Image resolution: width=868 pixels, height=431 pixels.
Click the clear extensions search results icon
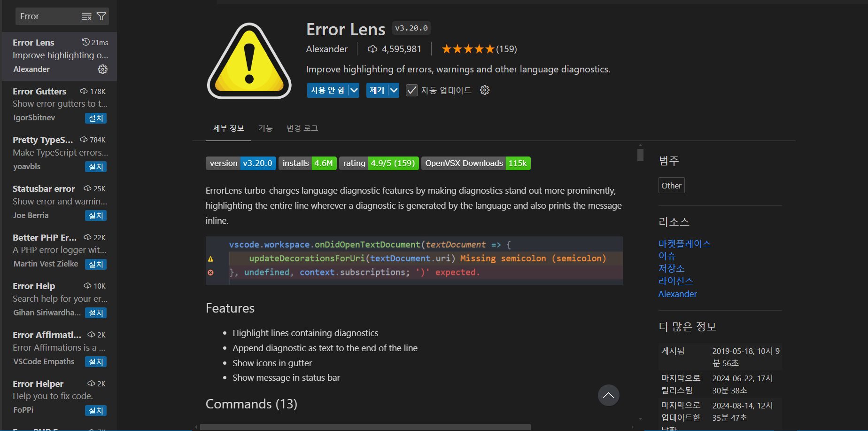pos(86,16)
